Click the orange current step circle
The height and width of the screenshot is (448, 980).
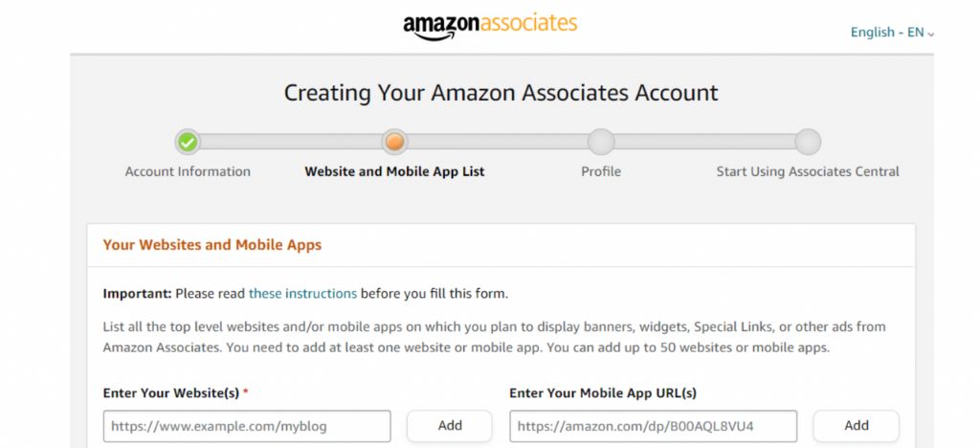[394, 143]
